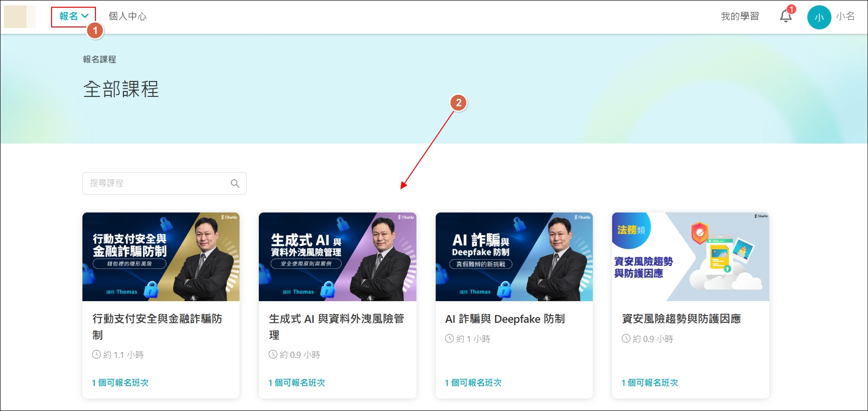
Task: Click the red notification count badge
Action: [791, 10]
